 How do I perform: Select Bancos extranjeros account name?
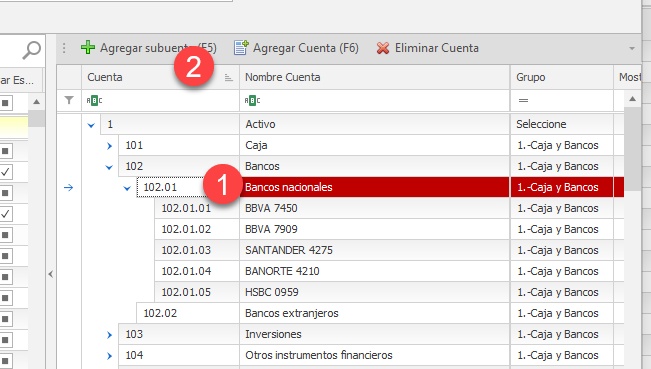[291, 313]
